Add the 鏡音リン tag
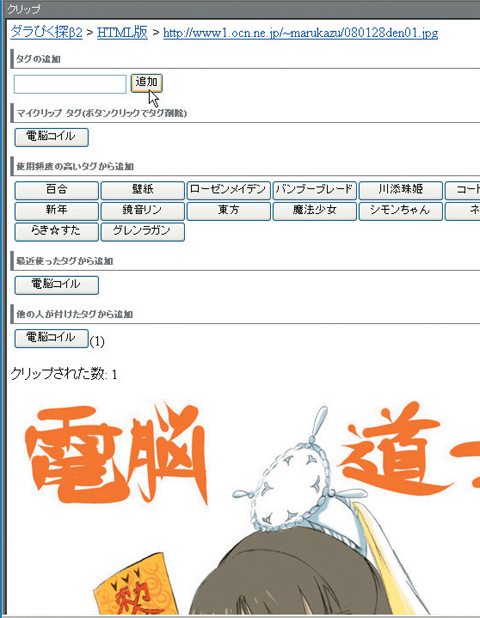The height and width of the screenshot is (618, 480). [x=143, y=211]
